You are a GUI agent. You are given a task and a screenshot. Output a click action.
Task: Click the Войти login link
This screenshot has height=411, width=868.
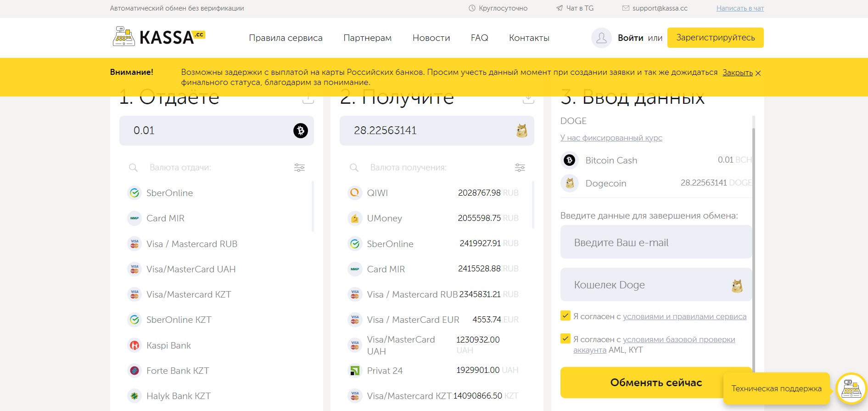(x=630, y=38)
